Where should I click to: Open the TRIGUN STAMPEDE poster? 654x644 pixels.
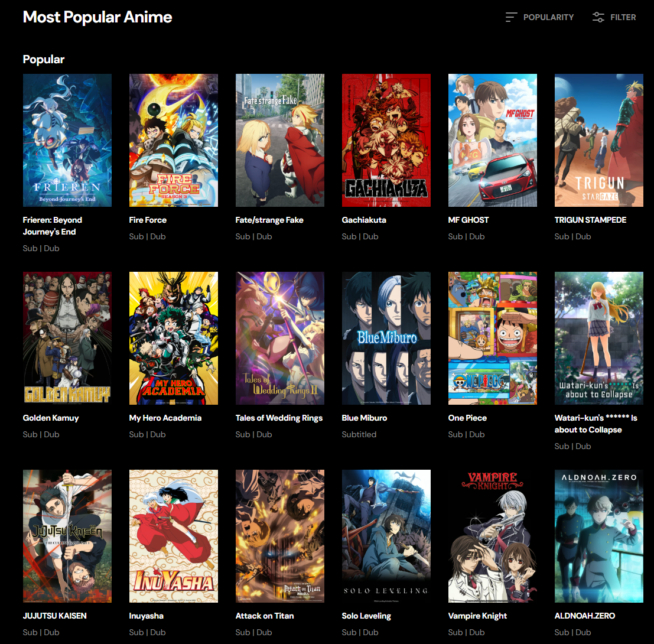coord(599,140)
